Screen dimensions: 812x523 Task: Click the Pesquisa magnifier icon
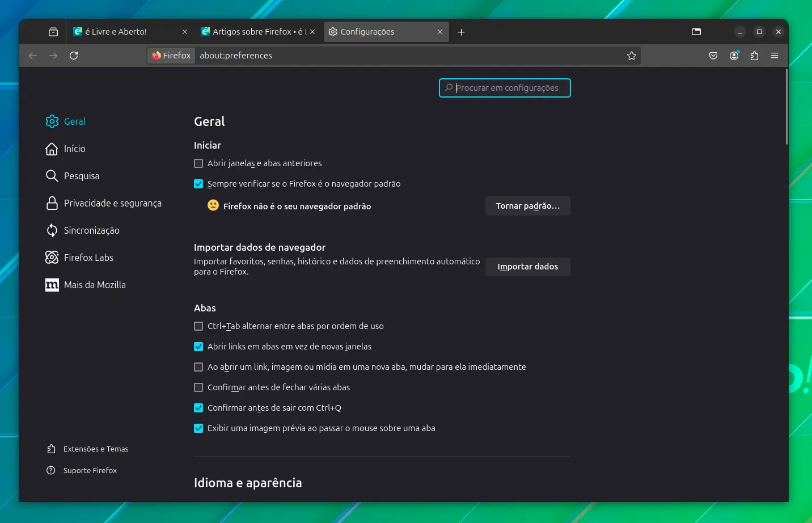click(x=52, y=176)
